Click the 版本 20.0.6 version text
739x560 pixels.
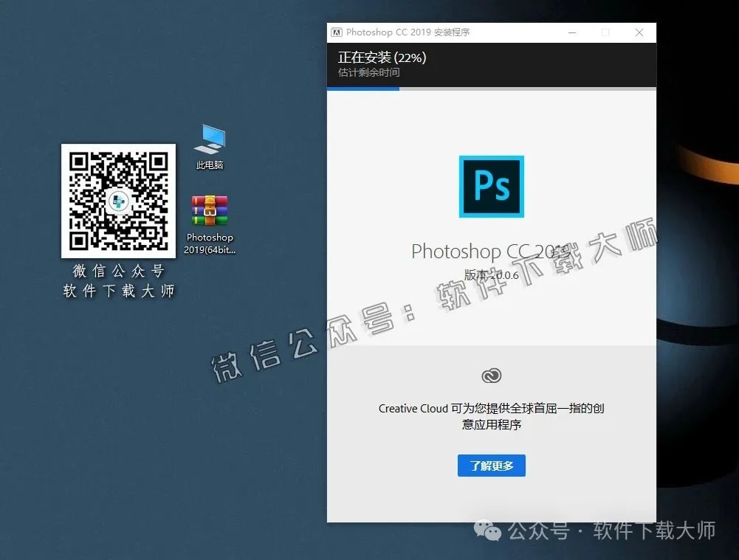point(491,274)
